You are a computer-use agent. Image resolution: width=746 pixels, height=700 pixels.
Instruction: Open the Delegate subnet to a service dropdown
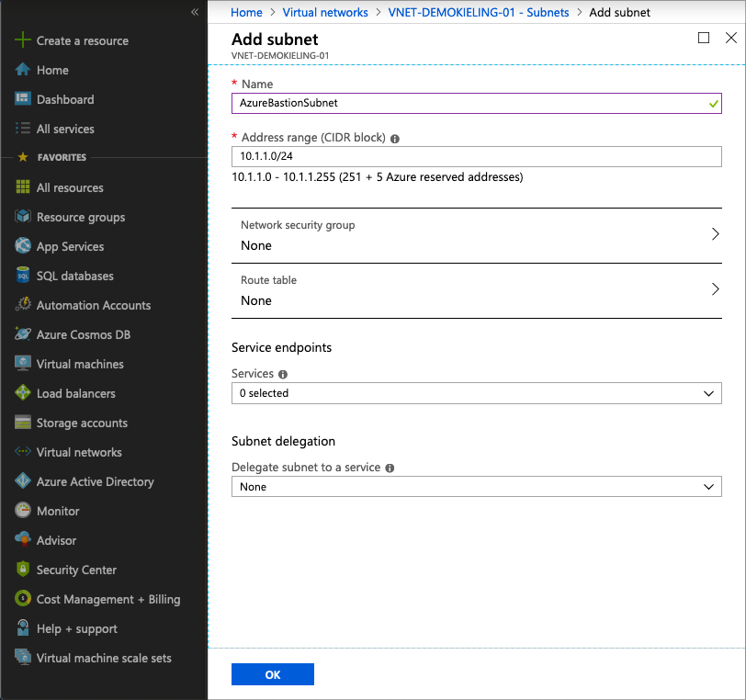click(x=476, y=486)
